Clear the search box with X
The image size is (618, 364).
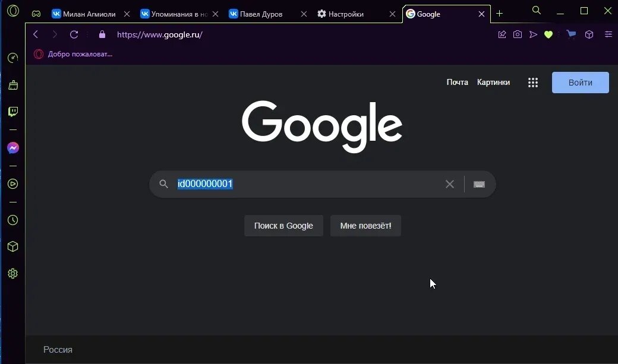point(450,184)
